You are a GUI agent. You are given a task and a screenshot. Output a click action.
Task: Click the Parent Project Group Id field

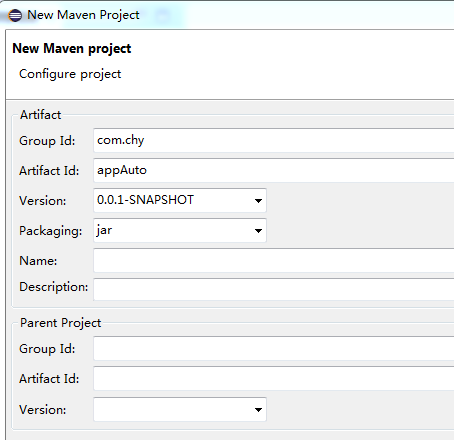tap(274, 348)
